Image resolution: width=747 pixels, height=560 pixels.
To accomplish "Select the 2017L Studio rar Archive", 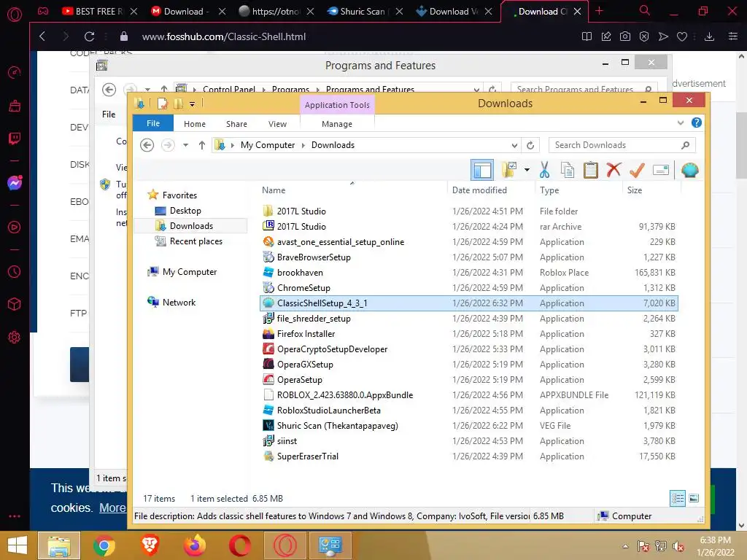I will pos(469,227).
